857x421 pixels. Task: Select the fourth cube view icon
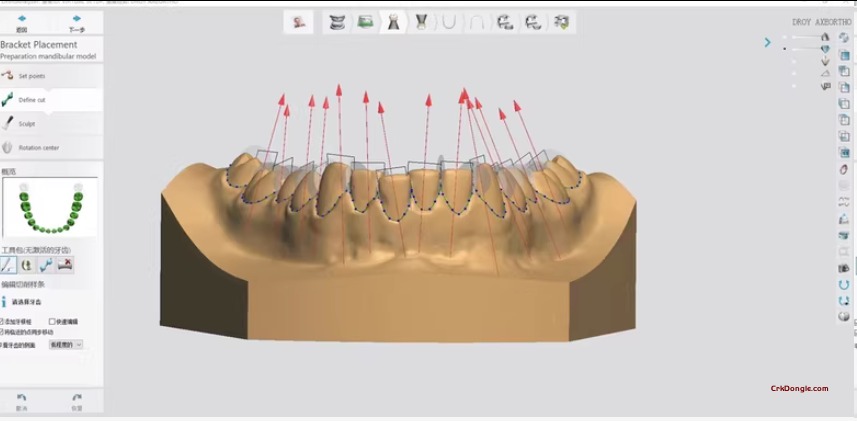[x=844, y=103]
